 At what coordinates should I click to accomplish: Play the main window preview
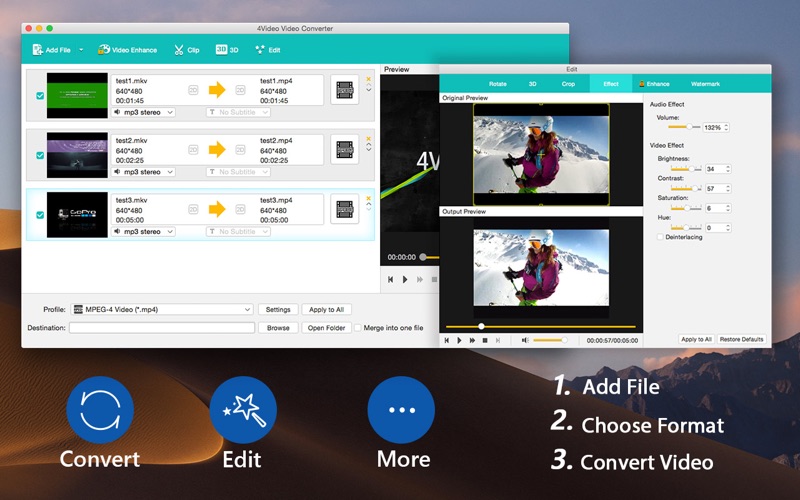[x=405, y=279]
